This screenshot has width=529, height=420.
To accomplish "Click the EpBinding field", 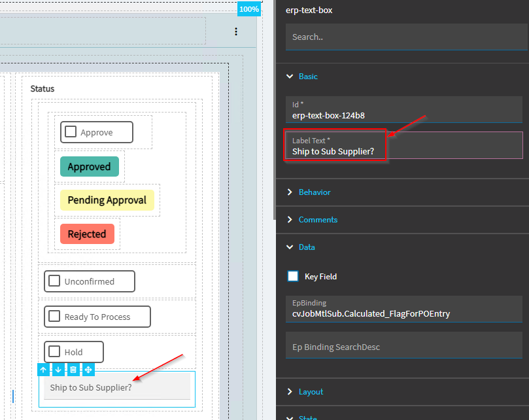I will (404, 309).
